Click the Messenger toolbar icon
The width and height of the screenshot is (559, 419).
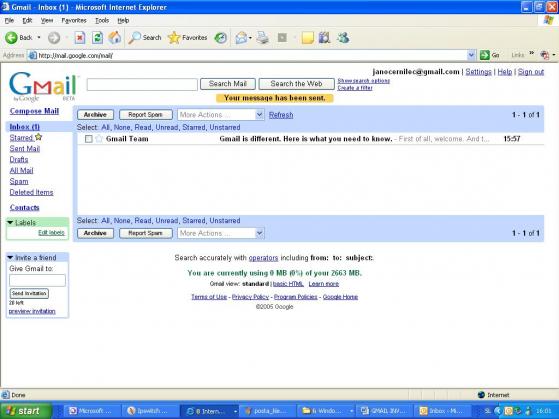coord(343,37)
